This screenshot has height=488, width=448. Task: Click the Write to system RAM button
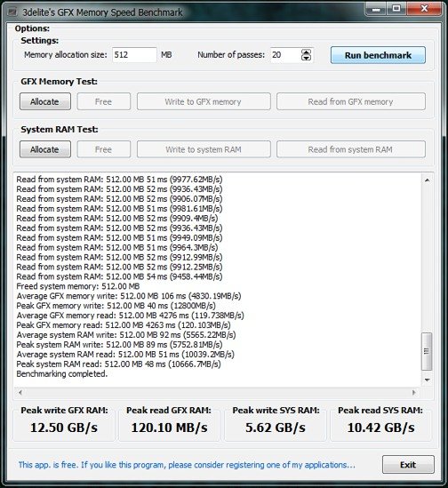point(204,149)
